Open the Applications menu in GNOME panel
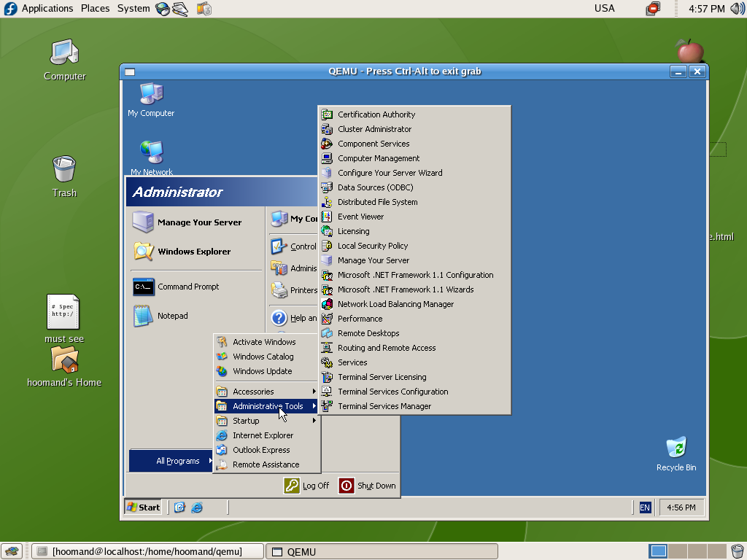 click(x=47, y=9)
